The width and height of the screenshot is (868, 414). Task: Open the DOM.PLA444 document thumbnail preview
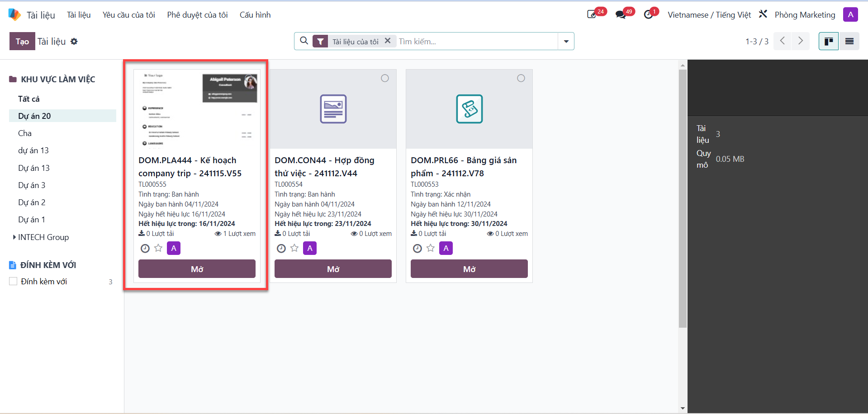197,109
